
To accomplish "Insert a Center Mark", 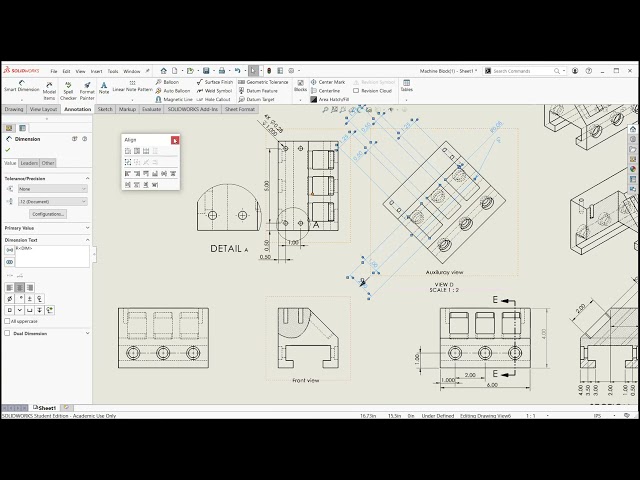I will pos(328,82).
